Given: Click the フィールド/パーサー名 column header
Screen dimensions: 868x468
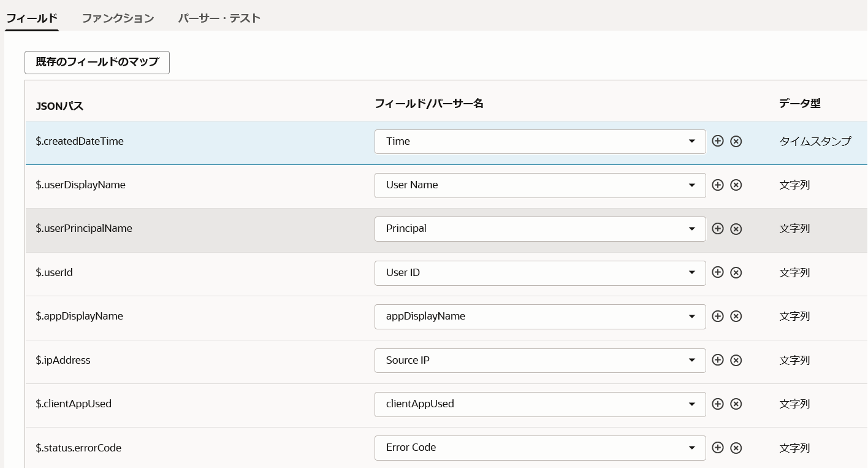Looking at the screenshot, I should click(429, 104).
